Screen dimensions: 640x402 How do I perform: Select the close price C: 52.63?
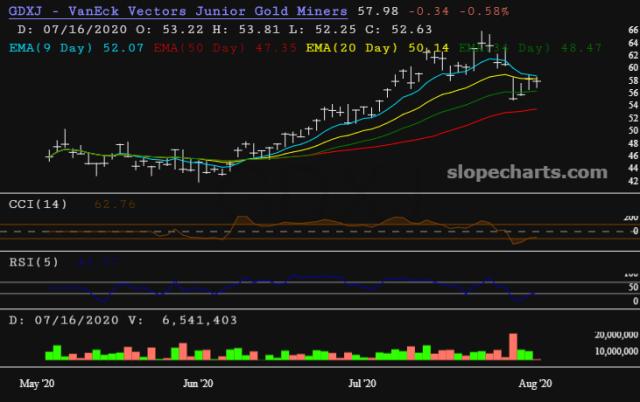[398, 29]
